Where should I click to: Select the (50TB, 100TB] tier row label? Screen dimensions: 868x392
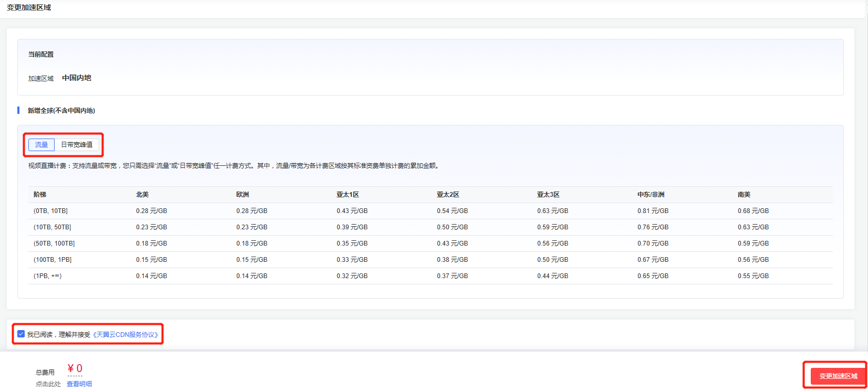click(54, 243)
